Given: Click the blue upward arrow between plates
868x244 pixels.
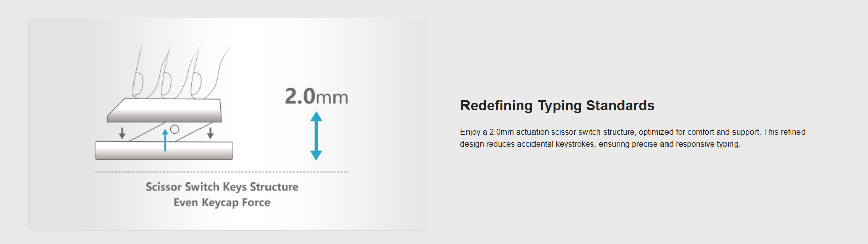Looking at the screenshot, I should (x=165, y=140).
